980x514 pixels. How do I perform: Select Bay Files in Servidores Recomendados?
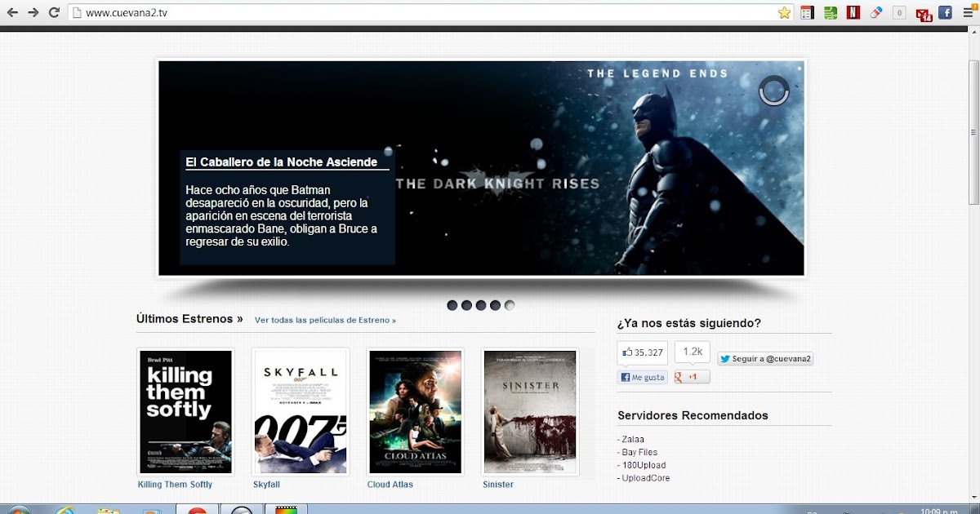click(638, 452)
